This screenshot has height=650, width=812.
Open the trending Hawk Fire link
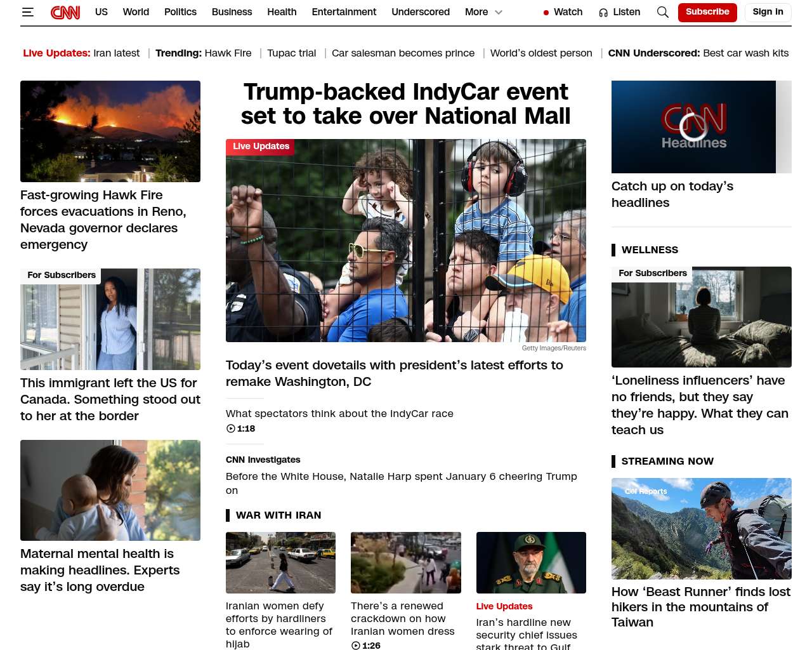point(227,53)
